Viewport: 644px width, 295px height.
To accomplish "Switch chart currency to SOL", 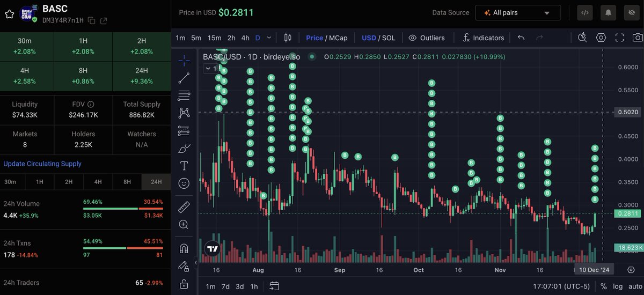I will pos(389,38).
